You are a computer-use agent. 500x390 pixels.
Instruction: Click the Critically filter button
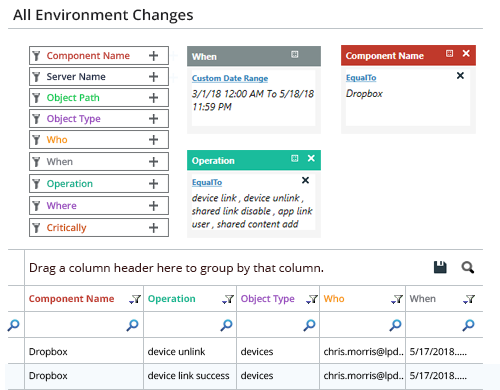(x=99, y=228)
